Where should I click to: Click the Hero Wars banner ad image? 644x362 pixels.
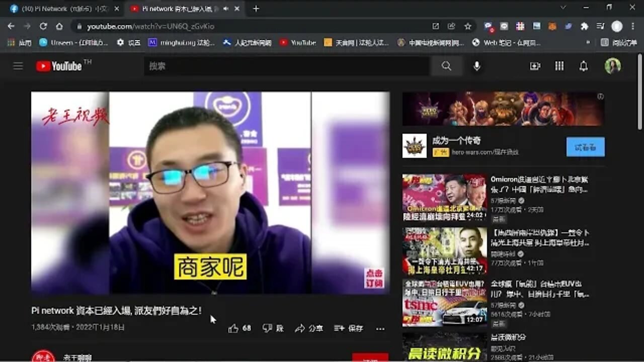click(503, 109)
